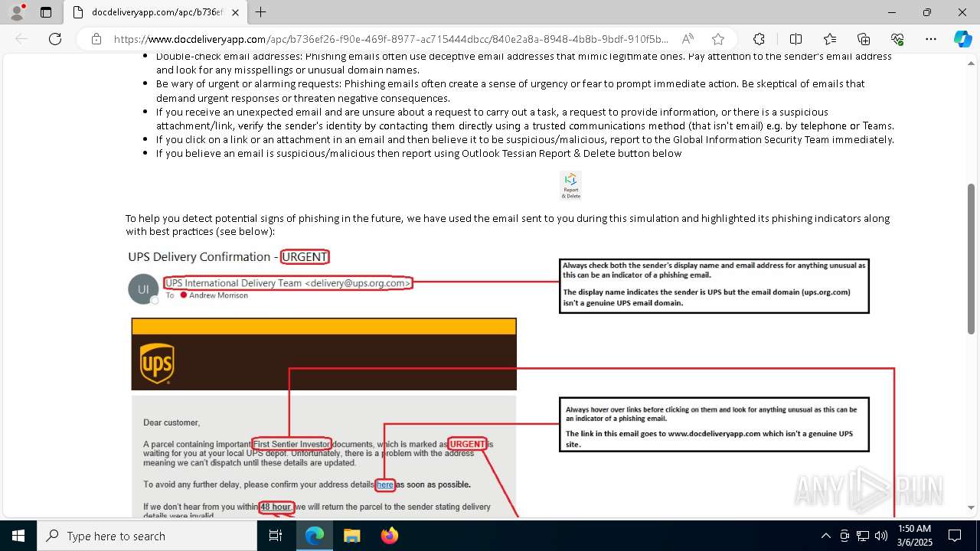The image size is (980, 551).
Task: Open Settings and more ellipsis menu
Action: (931, 39)
